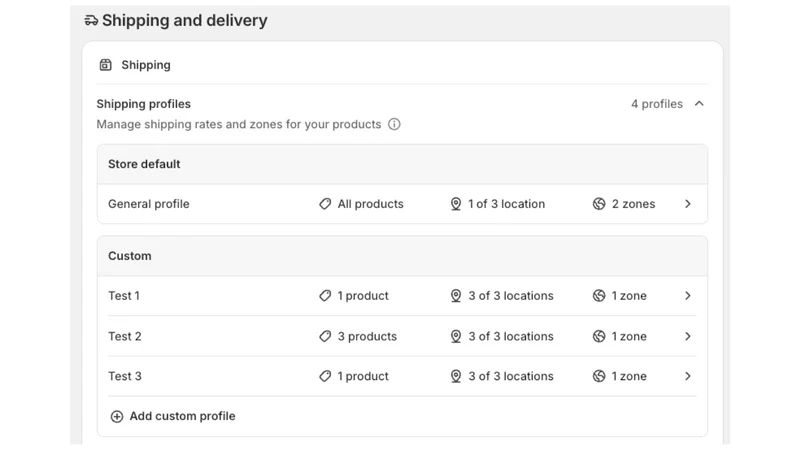
Task: Click the Shipping card title text
Action: (146, 65)
